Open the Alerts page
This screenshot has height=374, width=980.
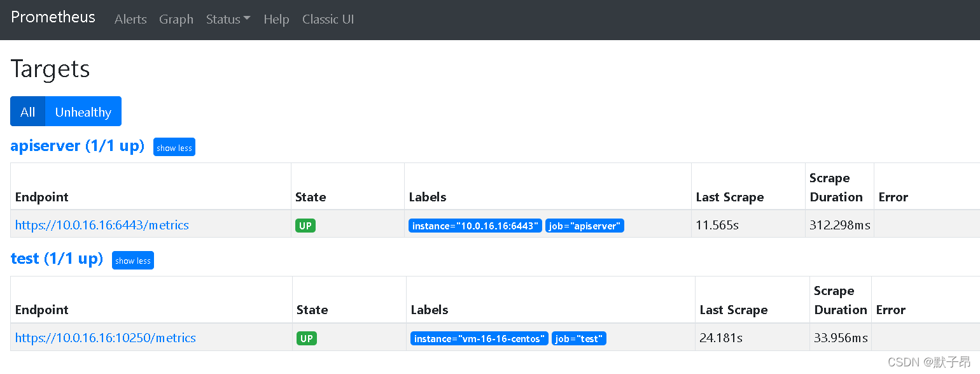click(130, 19)
